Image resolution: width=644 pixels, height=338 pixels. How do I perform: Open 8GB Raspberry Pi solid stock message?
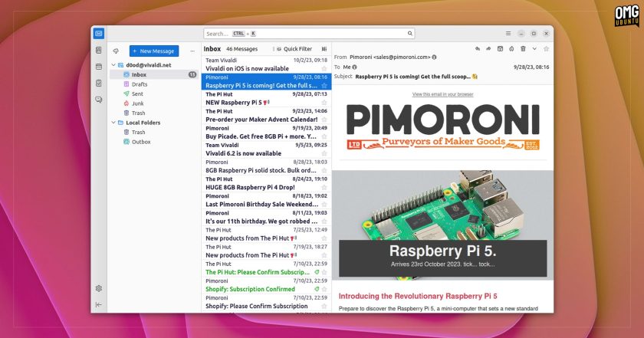(266, 166)
